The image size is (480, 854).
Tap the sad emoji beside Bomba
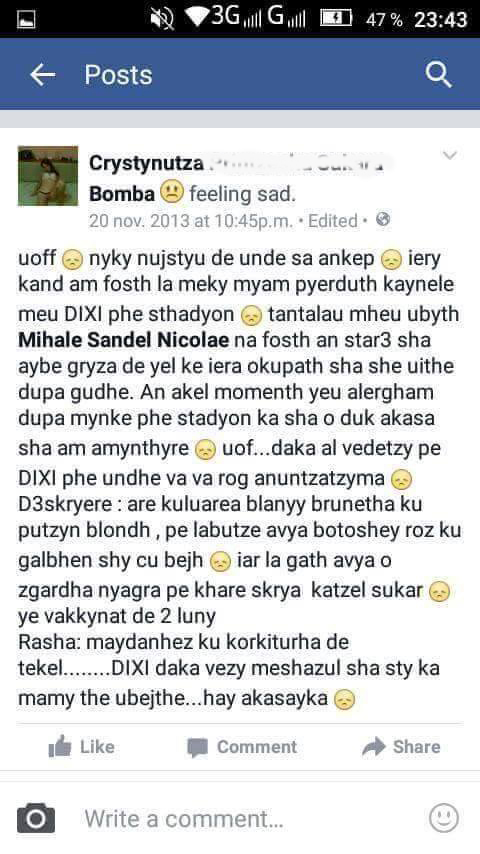click(x=172, y=193)
